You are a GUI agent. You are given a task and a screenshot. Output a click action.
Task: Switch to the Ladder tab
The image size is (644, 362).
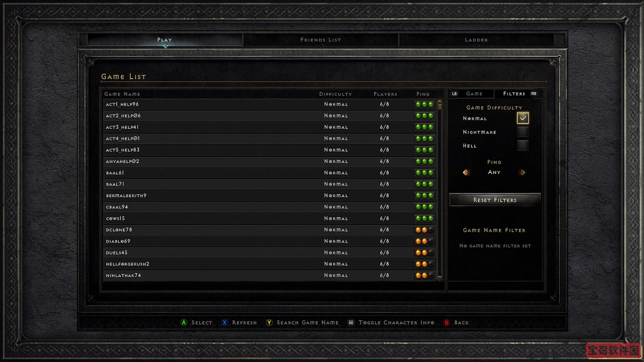pos(477,40)
